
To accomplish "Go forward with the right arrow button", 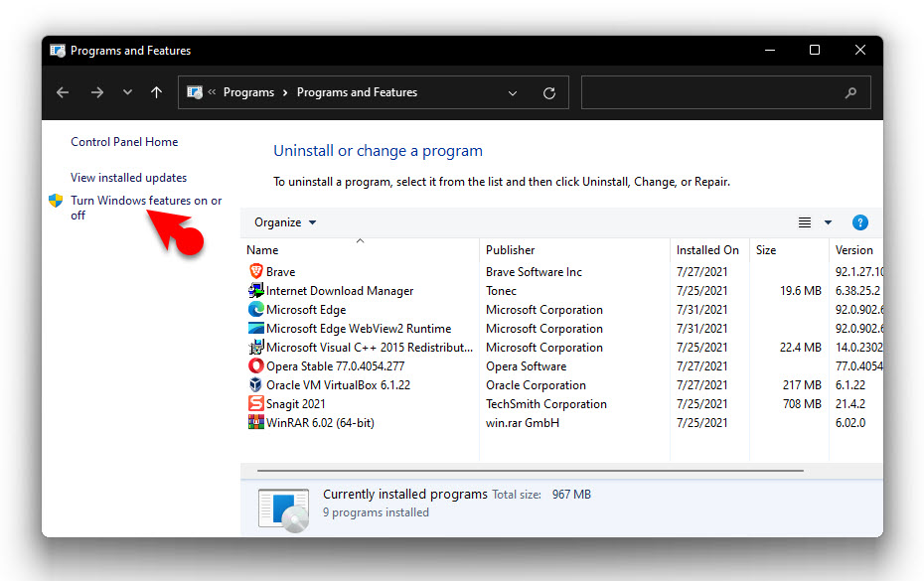I will point(97,92).
